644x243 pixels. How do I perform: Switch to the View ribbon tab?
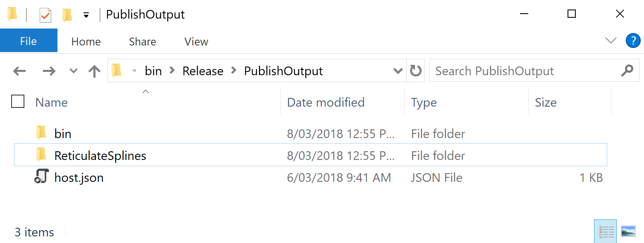coord(196,41)
